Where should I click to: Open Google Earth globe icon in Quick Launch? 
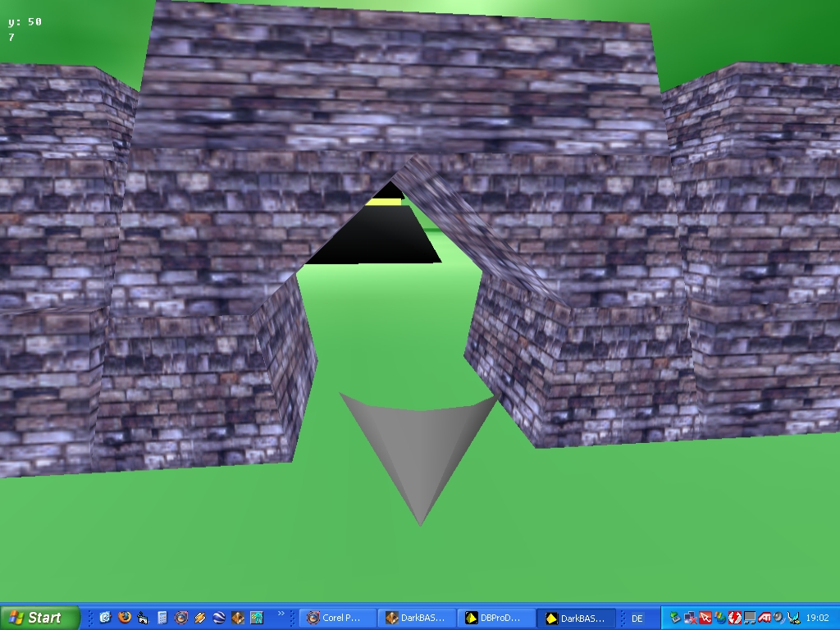219,618
